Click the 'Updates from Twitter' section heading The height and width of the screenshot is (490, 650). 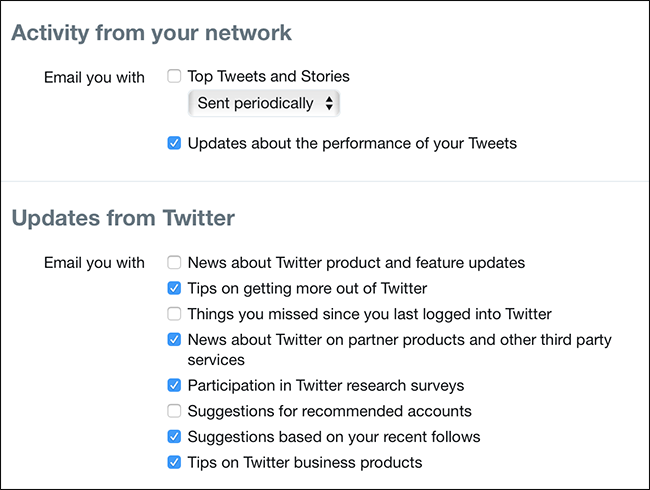[123, 217]
